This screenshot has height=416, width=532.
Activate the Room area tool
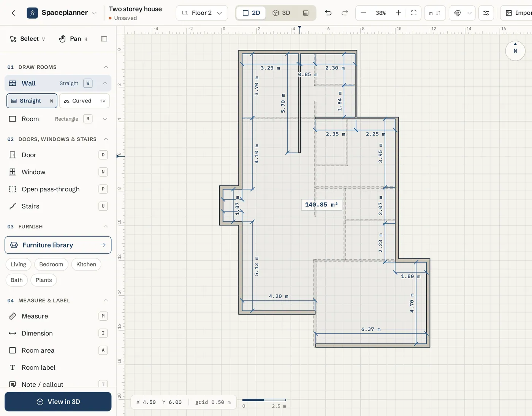click(x=58, y=350)
